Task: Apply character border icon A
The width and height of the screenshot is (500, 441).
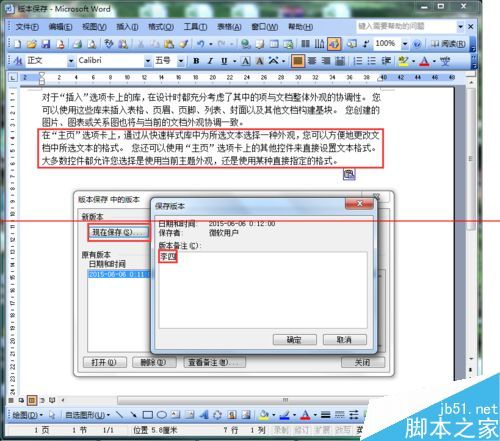Action: tap(246, 61)
